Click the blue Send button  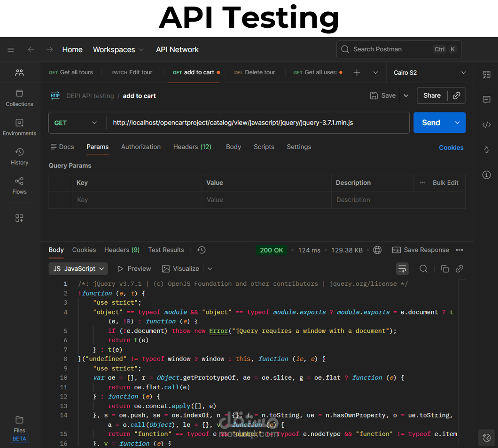point(431,123)
